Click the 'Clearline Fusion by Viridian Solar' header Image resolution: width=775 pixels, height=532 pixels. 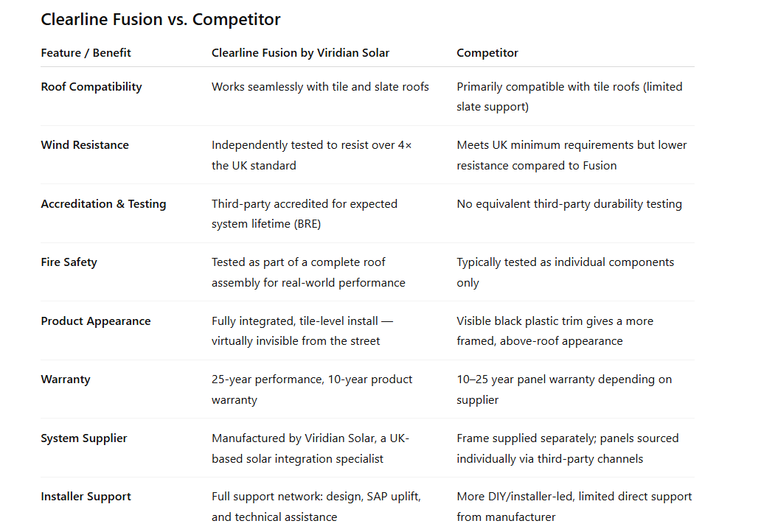click(x=300, y=53)
